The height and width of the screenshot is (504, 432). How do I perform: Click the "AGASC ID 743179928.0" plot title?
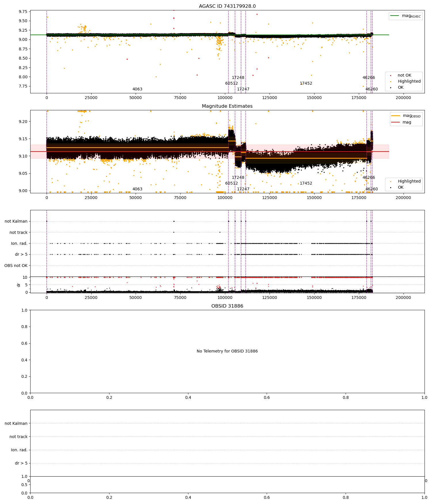[227, 6]
